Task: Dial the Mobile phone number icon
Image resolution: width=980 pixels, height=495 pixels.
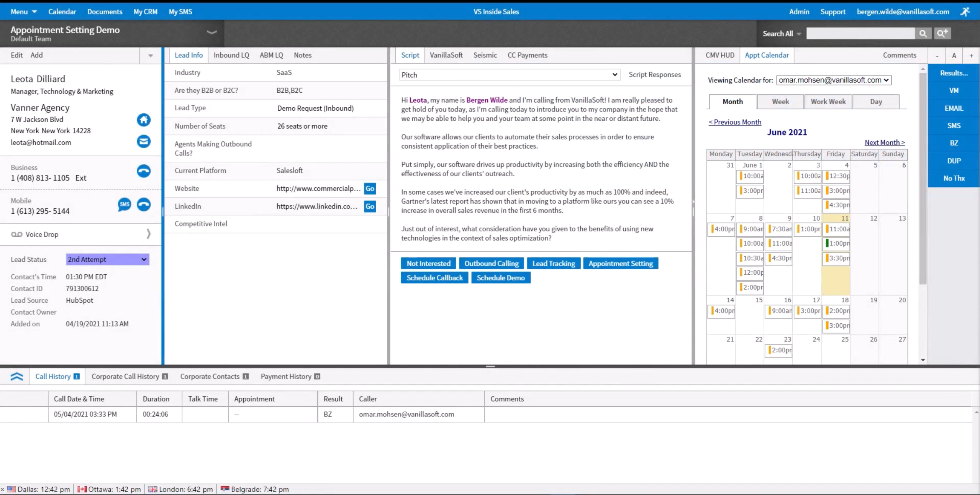Action: (144, 204)
